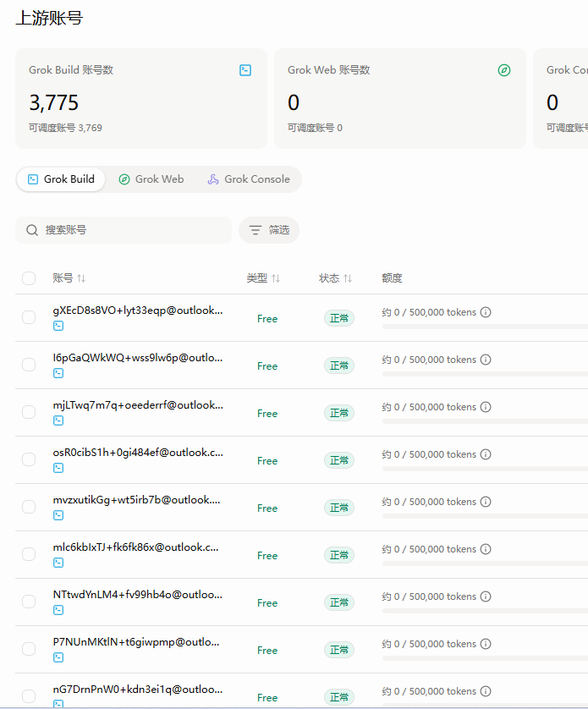This screenshot has height=709, width=588.
Task: Open the 筛选 filter button
Action: tap(269, 230)
